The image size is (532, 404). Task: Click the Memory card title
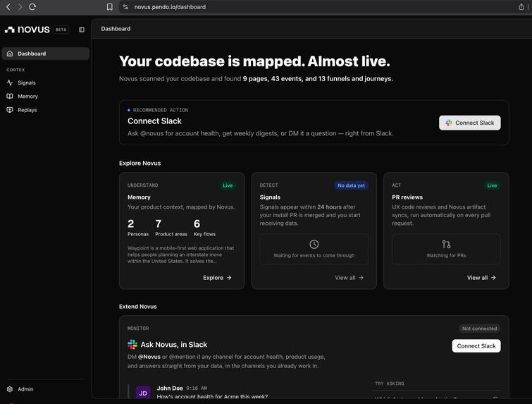pos(139,197)
